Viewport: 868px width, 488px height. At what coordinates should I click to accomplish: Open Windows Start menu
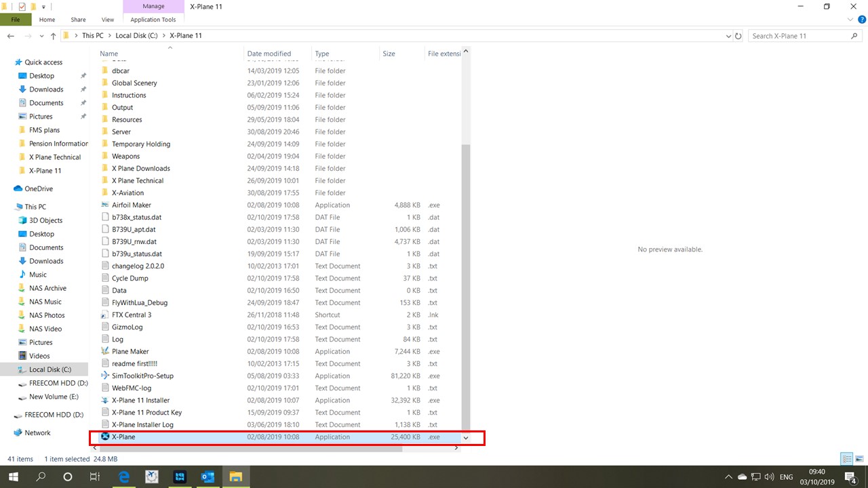pos(14,476)
